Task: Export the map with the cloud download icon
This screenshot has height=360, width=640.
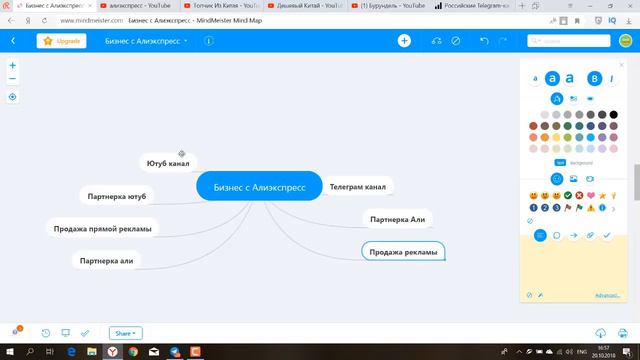Action: click(x=600, y=333)
